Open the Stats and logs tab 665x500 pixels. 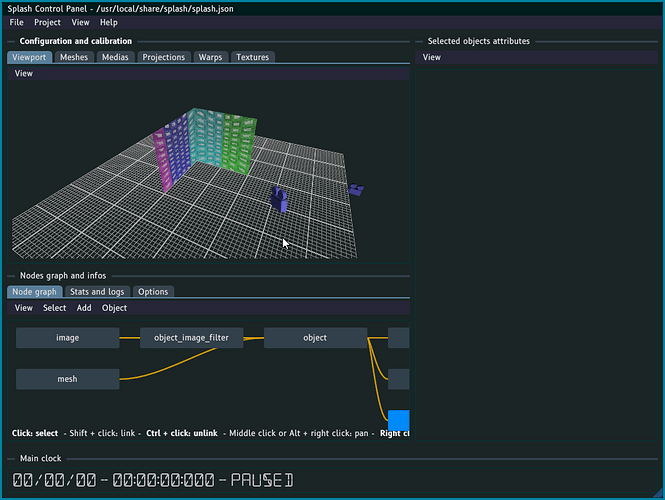97,291
